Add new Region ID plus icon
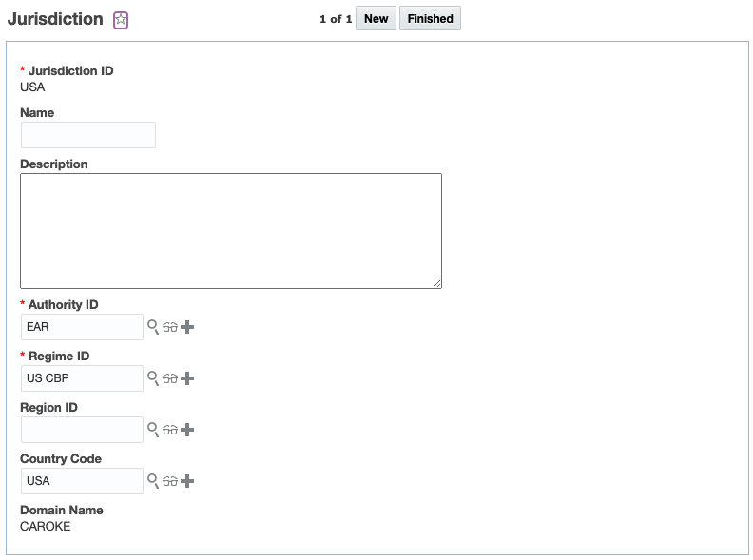The height and width of the screenshot is (560, 753). coord(187,430)
